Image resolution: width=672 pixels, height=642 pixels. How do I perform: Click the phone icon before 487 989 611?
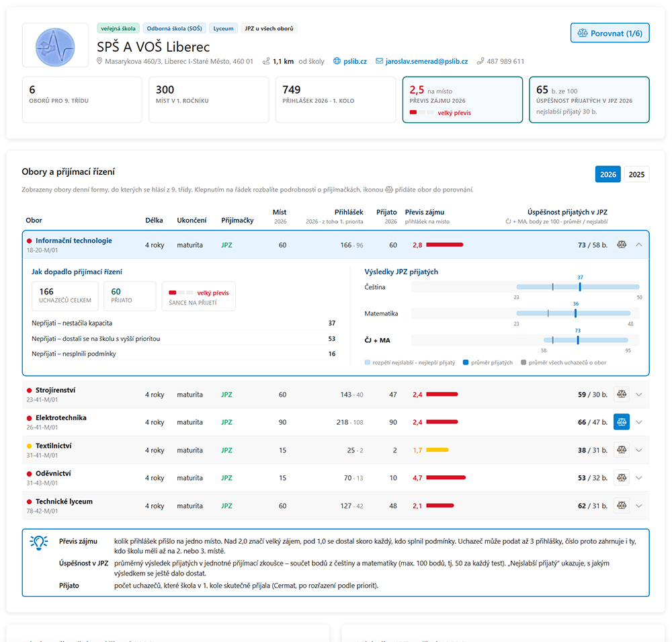pyautogui.click(x=480, y=61)
